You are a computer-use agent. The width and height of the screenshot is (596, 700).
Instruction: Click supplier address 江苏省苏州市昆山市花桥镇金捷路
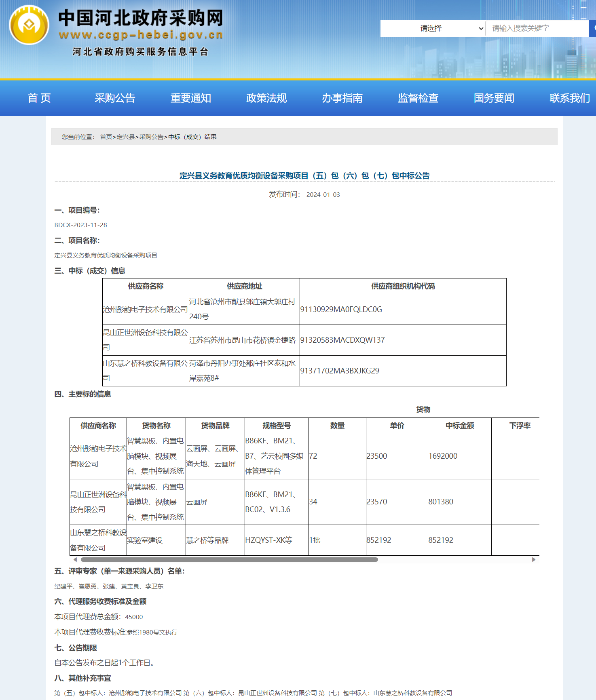tap(242, 340)
